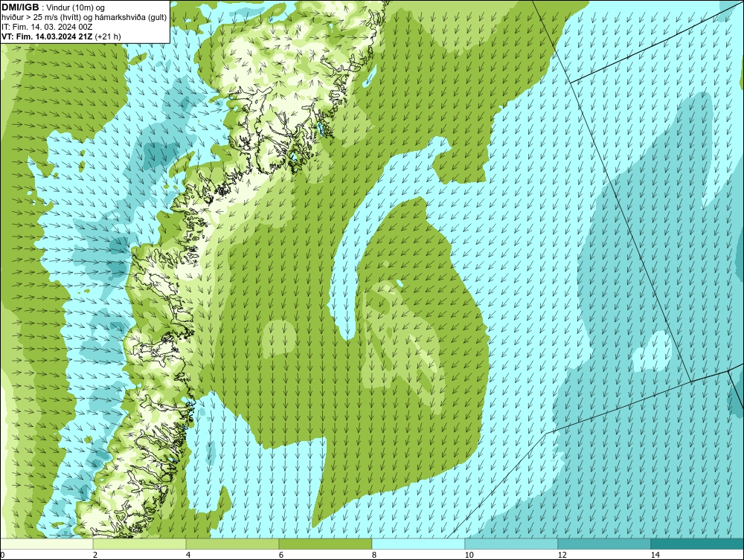
Task: Click the scale label 0
Action: [x=2, y=555]
